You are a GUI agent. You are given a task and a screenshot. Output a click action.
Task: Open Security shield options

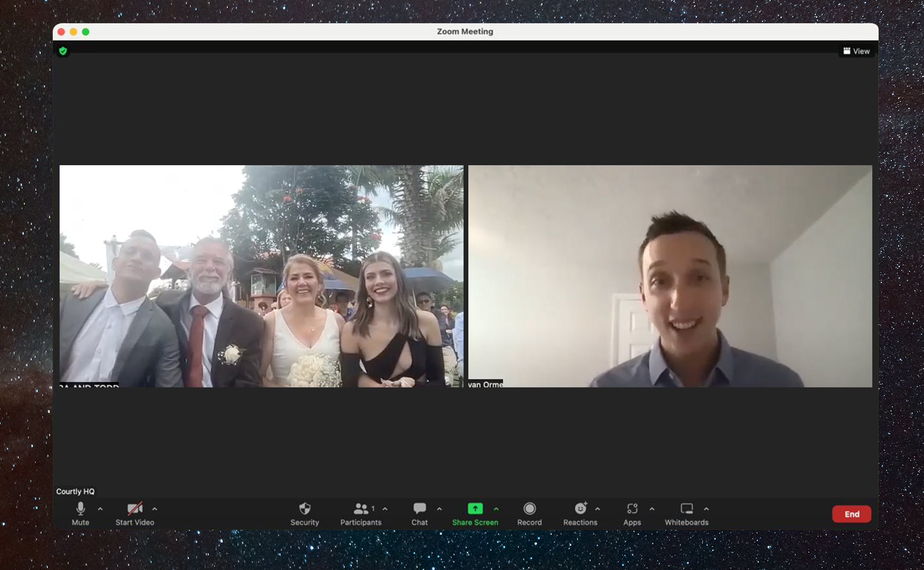305,514
